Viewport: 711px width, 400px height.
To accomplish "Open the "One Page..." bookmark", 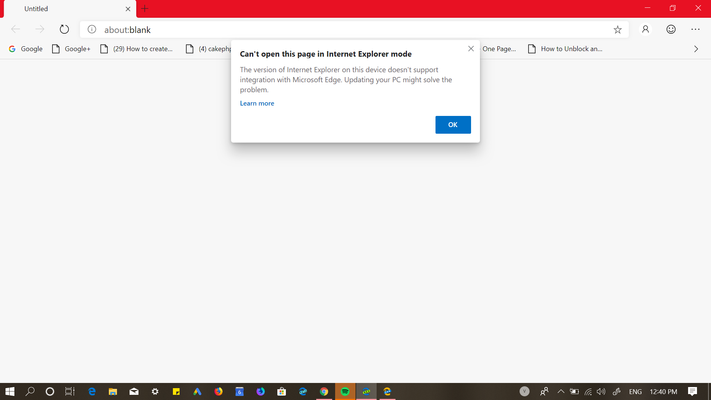I will click(x=499, y=49).
